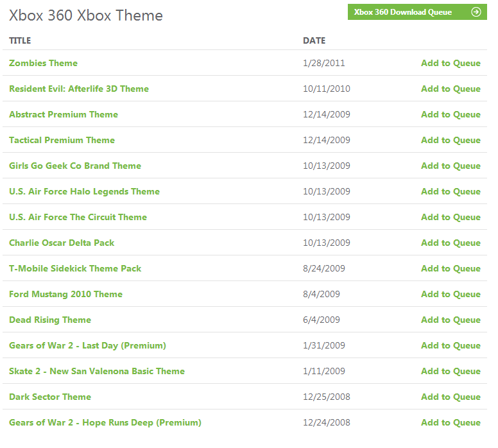This screenshot has width=498, height=448.
Task: Click the date 12/24/2008
Action: pyautogui.click(x=327, y=423)
